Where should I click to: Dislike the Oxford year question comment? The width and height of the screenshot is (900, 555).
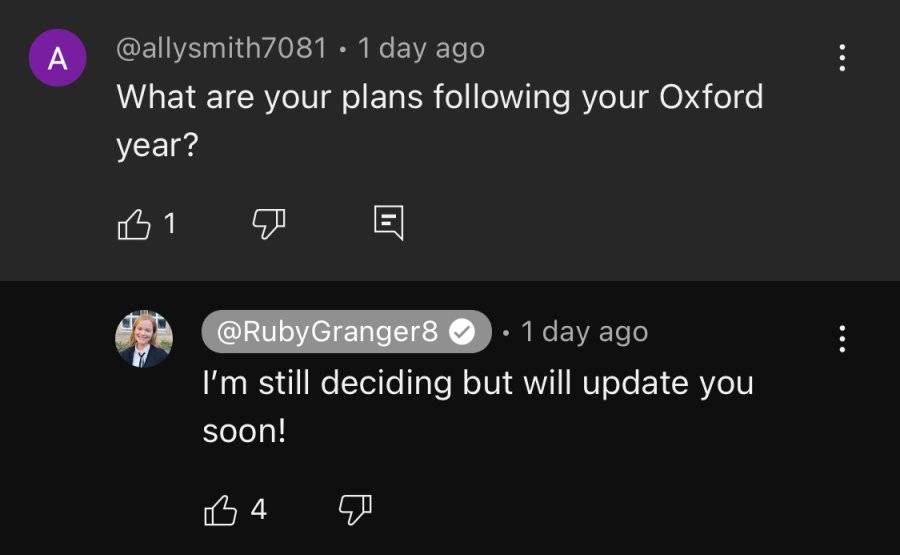(x=269, y=223)
